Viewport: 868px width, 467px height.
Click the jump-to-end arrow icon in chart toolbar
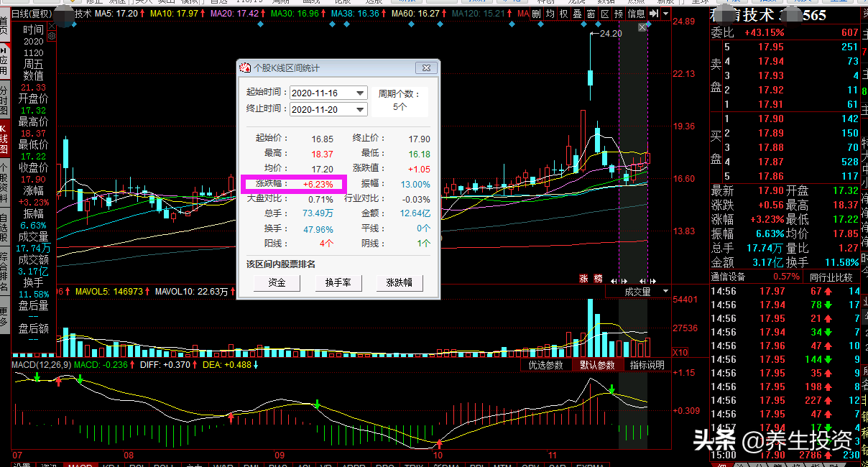(654, 14)
